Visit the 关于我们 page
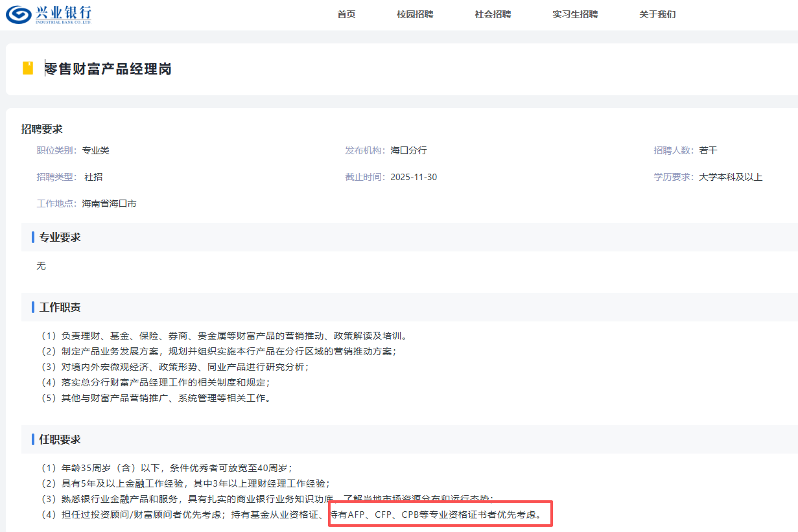This screenshot has height=532, width=798. tap(657, 14)
